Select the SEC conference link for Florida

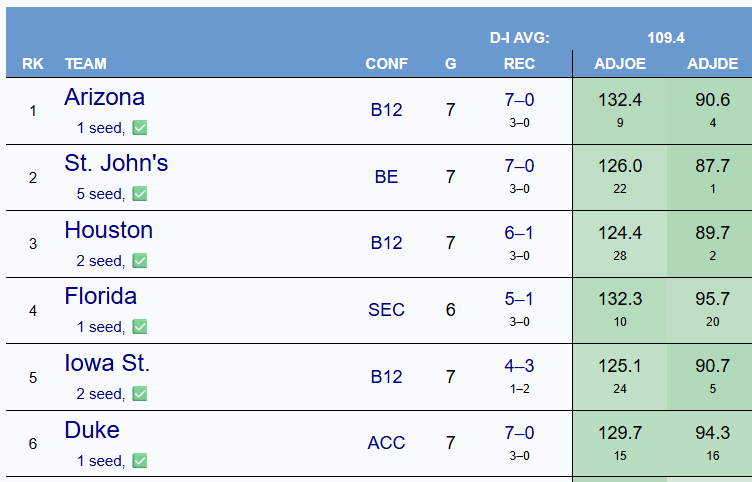pyautogui.click(x=387, y=310)
